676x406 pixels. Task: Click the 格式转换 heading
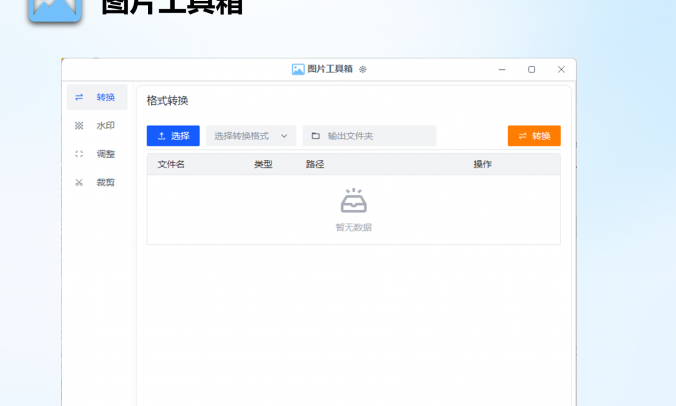coord(167,101)
